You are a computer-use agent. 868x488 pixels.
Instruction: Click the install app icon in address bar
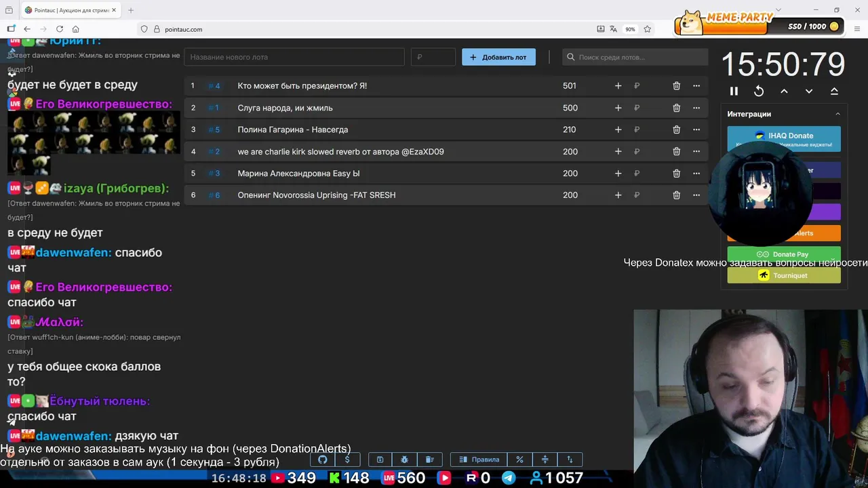601,29
